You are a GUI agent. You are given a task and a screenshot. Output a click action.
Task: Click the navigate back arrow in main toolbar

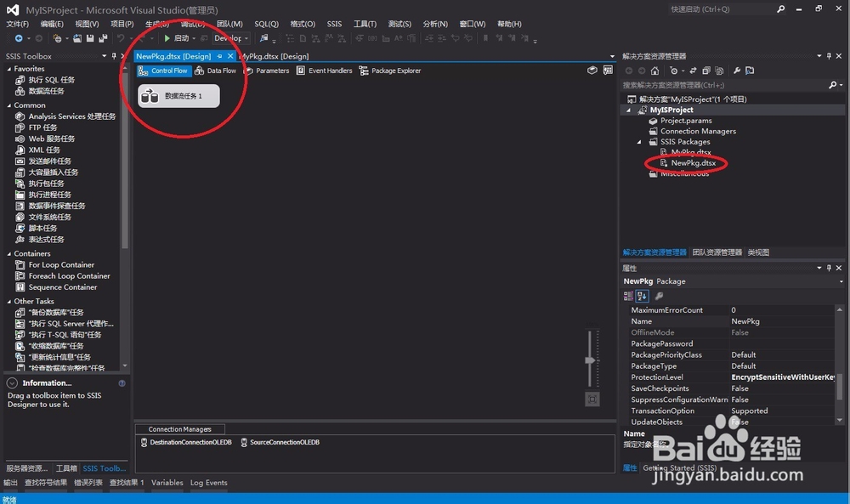pyautogui.click(x=19, y=38)
